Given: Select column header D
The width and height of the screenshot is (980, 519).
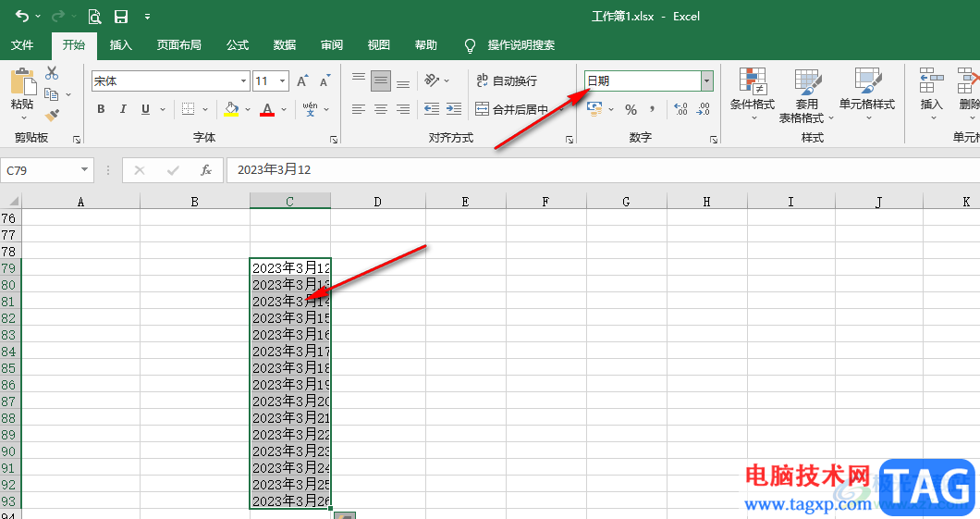Looking at the screenshot, I should click(x=377, y=202).
